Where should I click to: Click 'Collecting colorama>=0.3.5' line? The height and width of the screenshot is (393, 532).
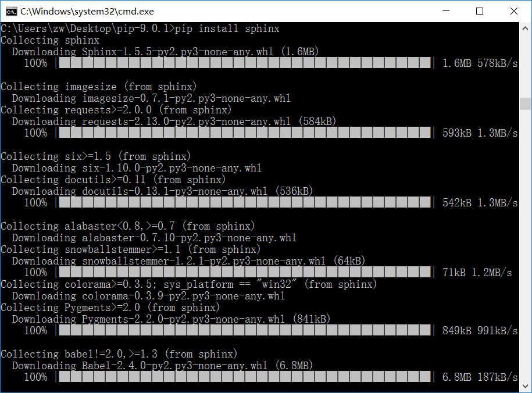188,284
